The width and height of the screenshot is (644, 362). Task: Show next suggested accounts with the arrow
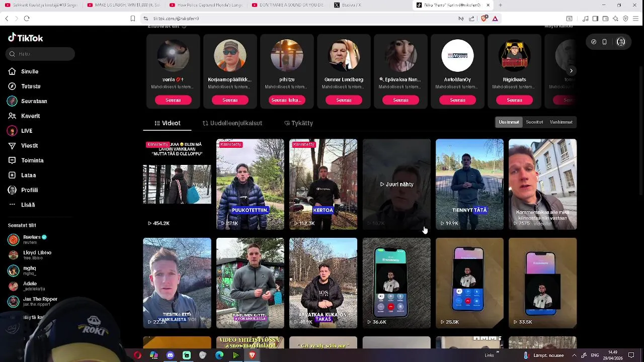click(x=571, y=71)
